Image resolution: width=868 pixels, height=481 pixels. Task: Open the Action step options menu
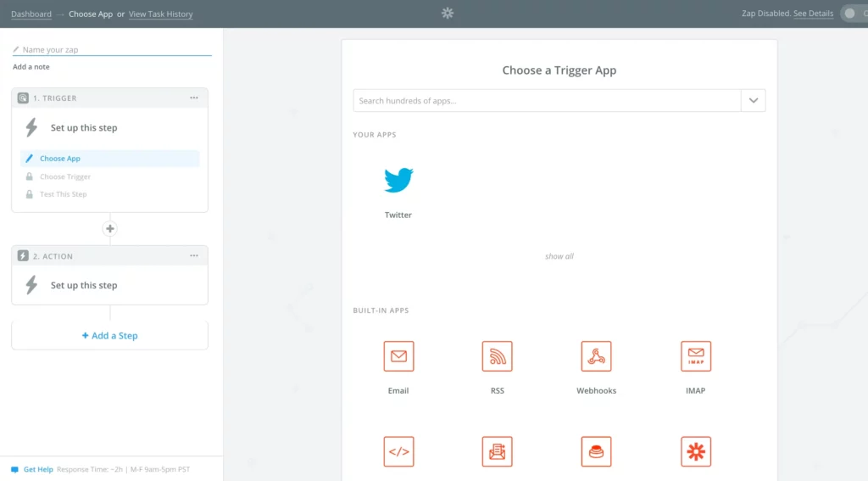tap(194, 255)
